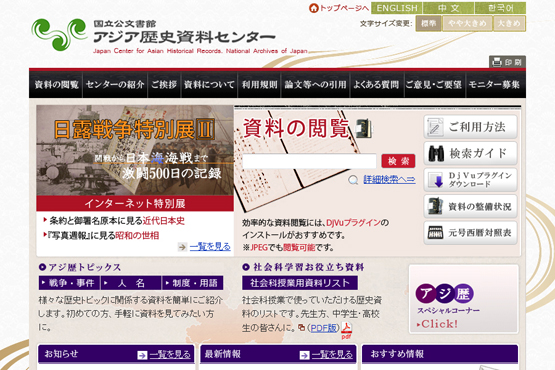The width and height of the screenshot is (555, 370).
Task: Click the green swirl site logo
Action: (x=59, y=34)
